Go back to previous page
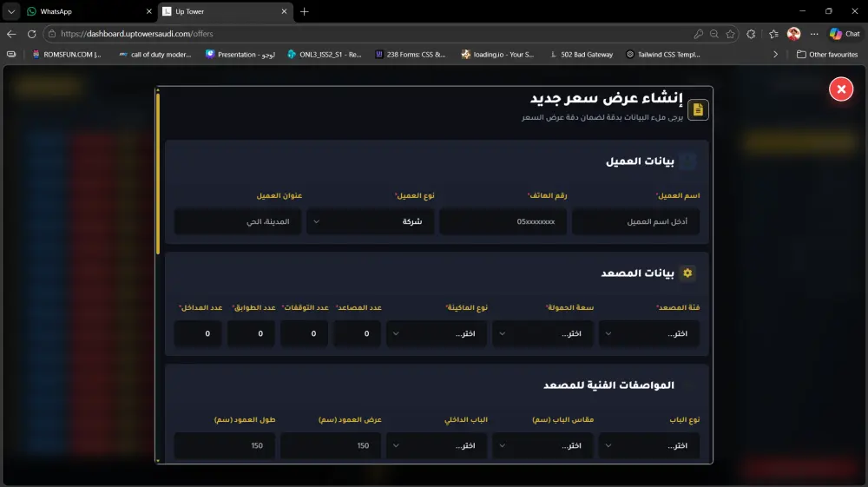This screenshot has height=487, width=868. (11, 34)
